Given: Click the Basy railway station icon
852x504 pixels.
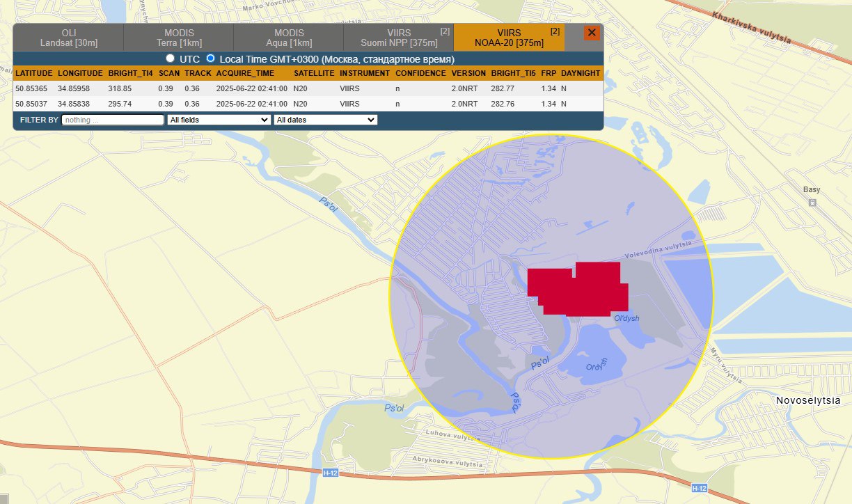Looking at the screenshot, I should pos(812,203).
